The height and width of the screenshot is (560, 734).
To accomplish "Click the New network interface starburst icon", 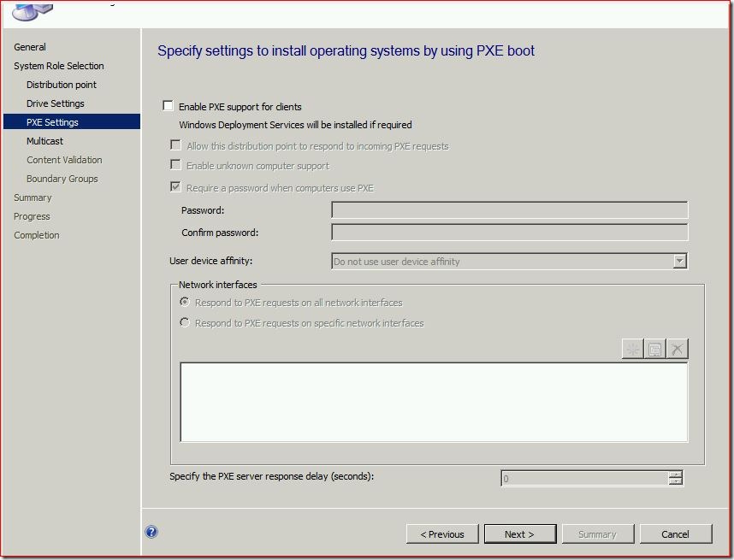I will (x=633, y=349).
